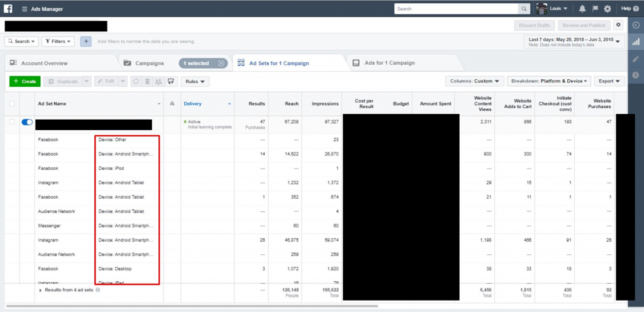Click the 67,208 reach value

click(291, 121)
